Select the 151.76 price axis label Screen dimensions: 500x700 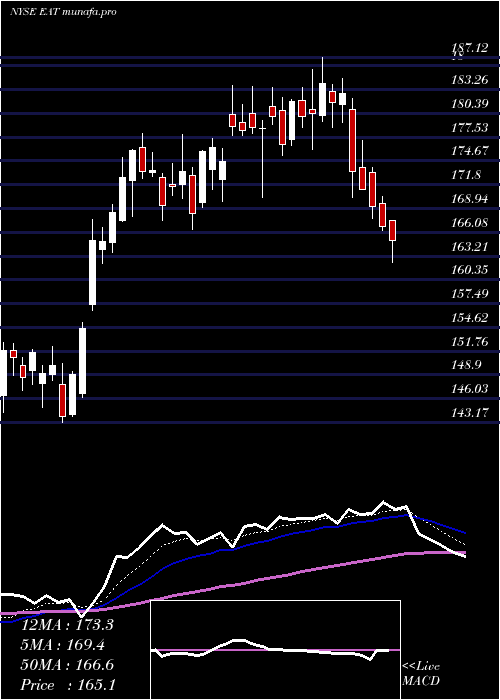(470, 342)
